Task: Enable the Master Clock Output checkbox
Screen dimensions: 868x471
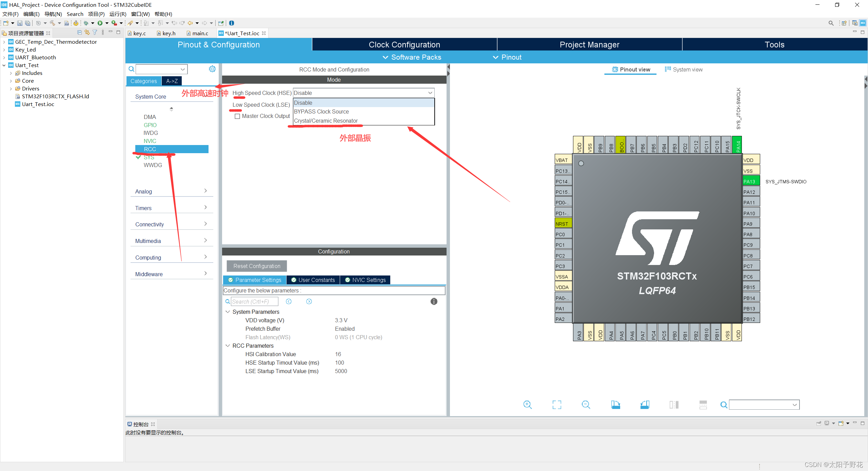Action: tap(237, 116)
